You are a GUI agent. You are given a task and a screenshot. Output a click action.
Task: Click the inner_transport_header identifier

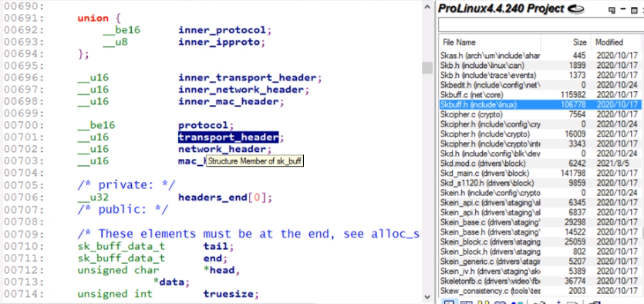[x=248, y=78]
